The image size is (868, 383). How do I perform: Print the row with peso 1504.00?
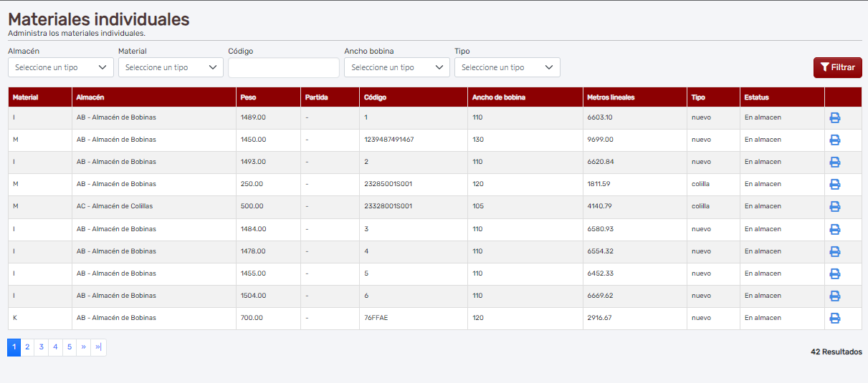[834, 296]
